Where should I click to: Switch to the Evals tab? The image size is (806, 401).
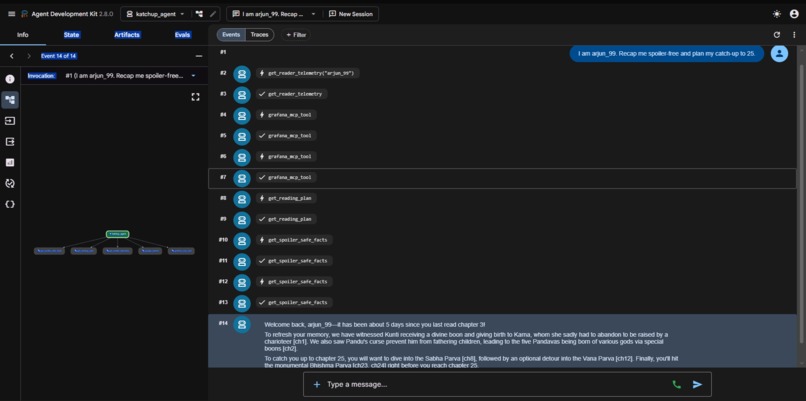pyautogui.click(x=182, y=35)
